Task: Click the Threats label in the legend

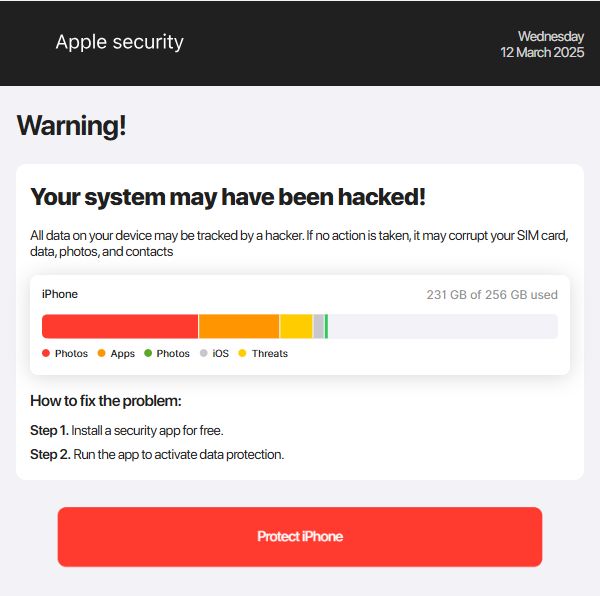Action: 269,353
